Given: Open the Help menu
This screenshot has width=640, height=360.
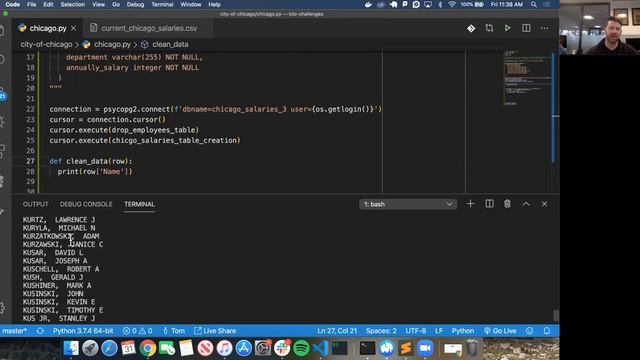Looking at the screenshot, I should (x=214, y=4).
